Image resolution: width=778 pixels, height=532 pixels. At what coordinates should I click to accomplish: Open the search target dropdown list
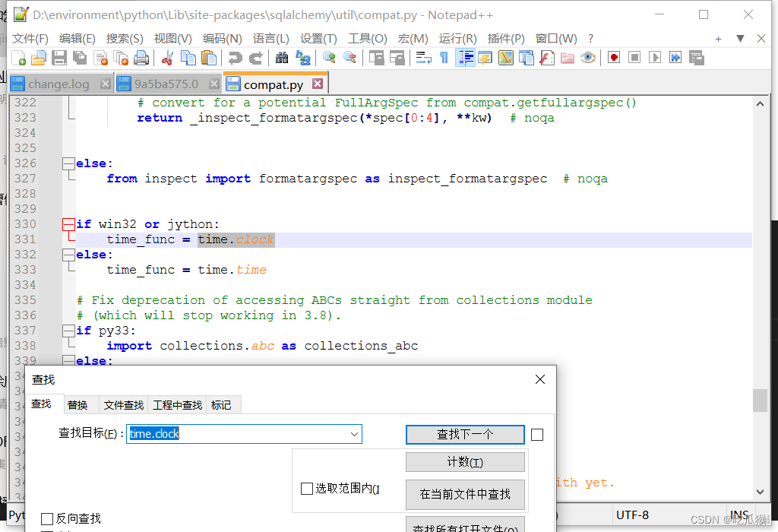coord(354,435)
